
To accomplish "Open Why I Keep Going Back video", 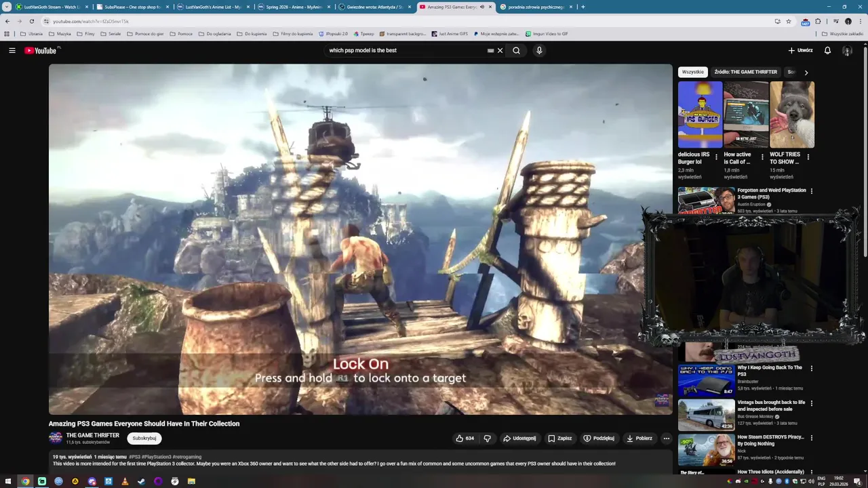I will click(770, 371).
